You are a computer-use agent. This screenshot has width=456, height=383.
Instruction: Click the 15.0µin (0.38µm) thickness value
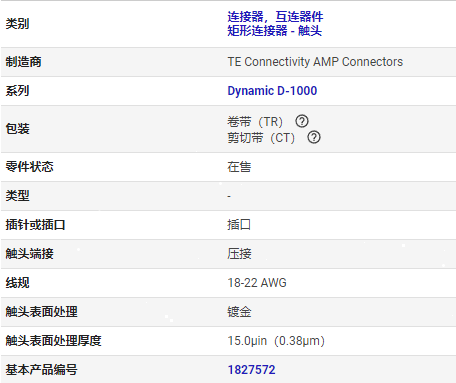point(276,341)
